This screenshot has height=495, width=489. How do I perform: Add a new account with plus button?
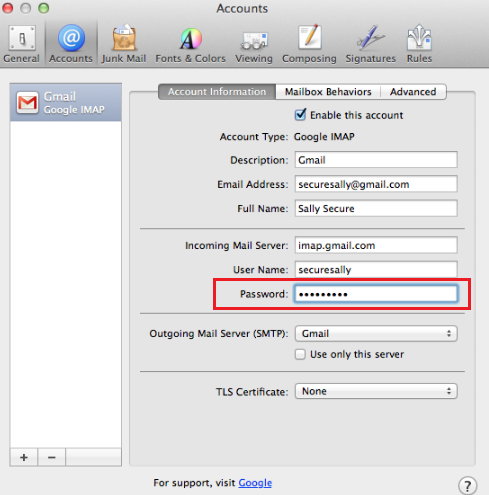[x=24, y=457]
